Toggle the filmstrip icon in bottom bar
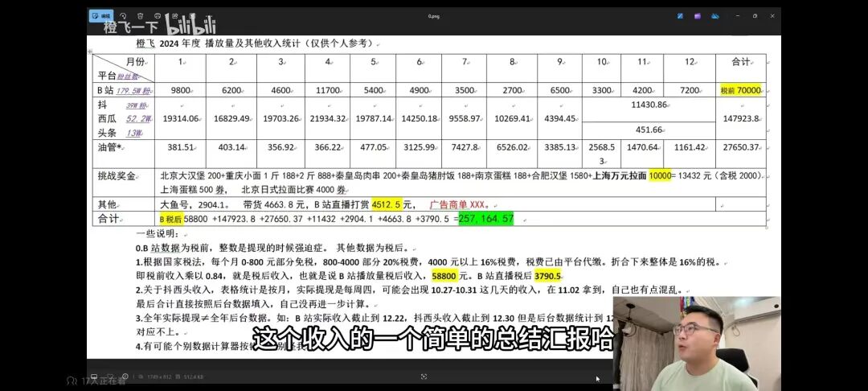Image resolution: width=868 pixels, height=391 pixels. [94, 377]
